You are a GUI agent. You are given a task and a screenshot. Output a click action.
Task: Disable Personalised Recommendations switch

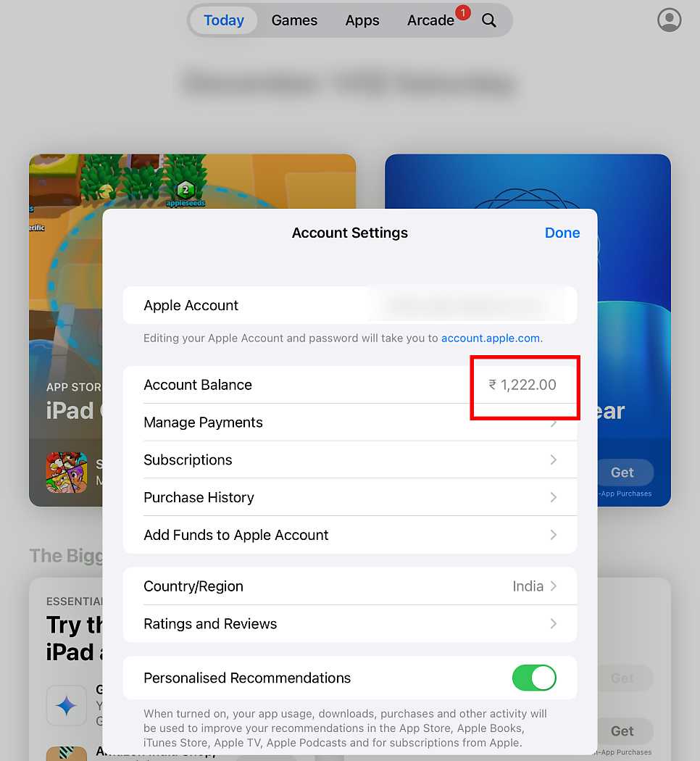(x=534, y=678)
